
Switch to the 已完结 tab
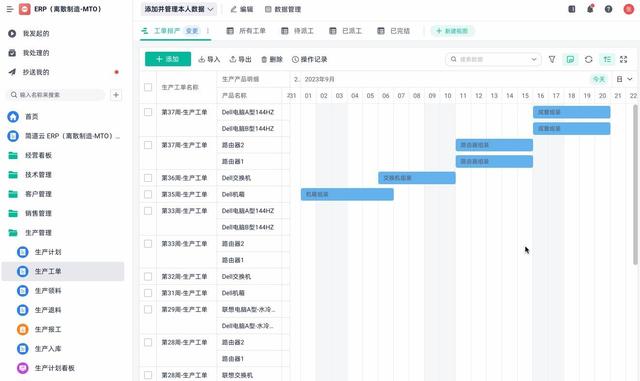click(x=394, y=31)
